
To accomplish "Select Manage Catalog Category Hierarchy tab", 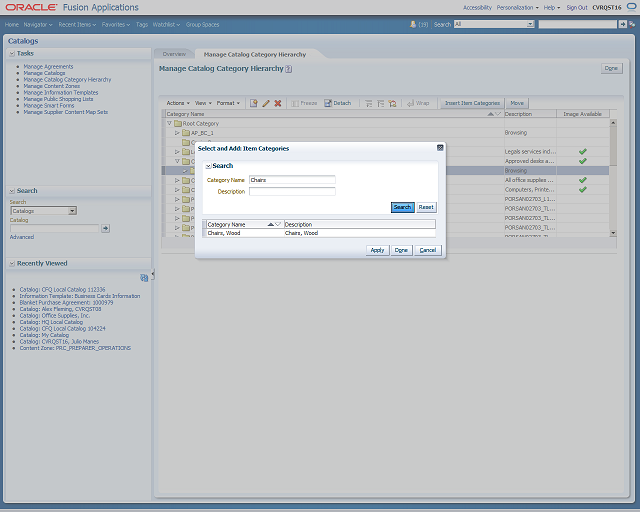I will click(x=255, y=54).
